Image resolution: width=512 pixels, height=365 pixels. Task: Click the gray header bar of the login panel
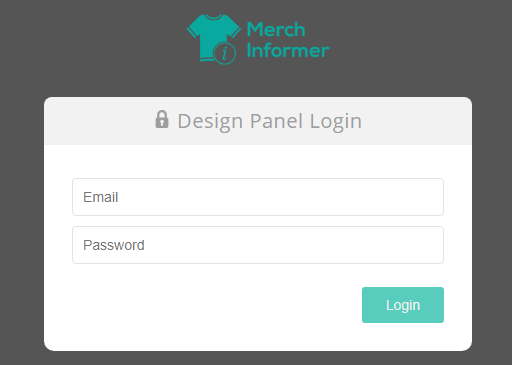click(258, 121)
